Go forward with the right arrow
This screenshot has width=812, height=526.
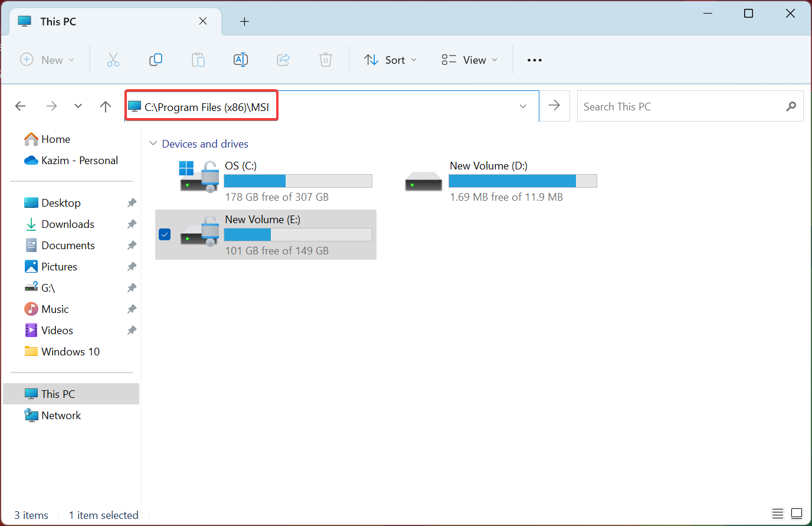[x=52, y=106]
